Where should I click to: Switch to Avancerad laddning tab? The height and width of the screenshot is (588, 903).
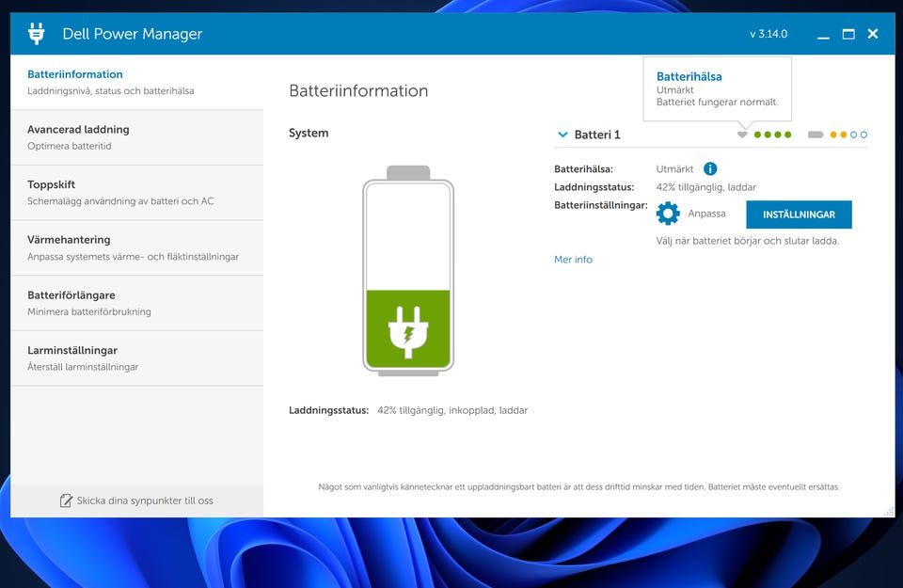pos(137,137)
